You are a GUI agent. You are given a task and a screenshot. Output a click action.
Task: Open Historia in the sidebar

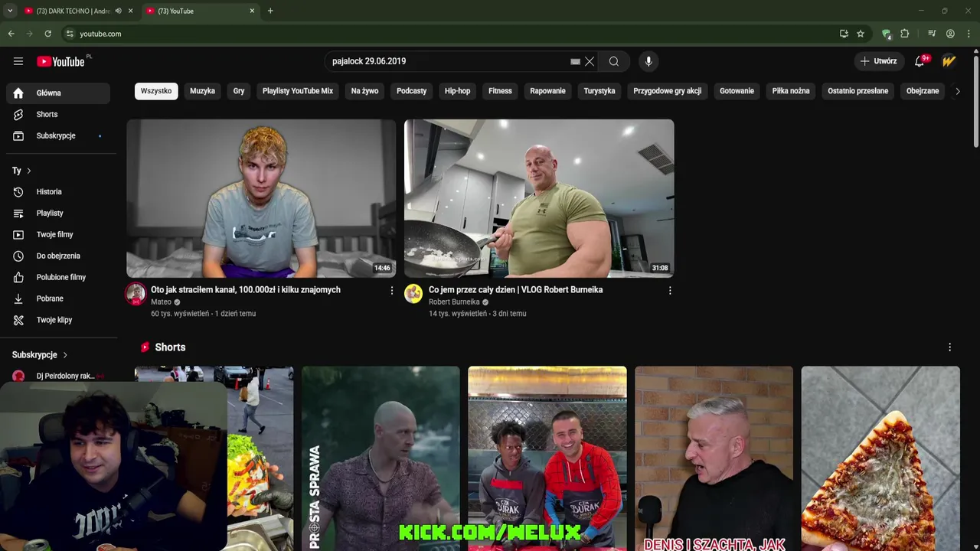click(x=58, y=191)
